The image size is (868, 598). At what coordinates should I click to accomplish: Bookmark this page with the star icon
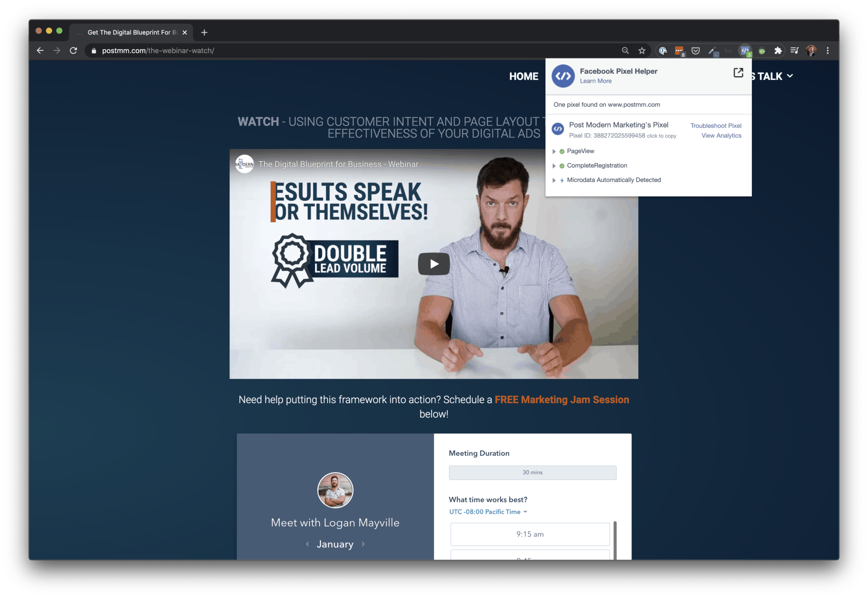642,50
